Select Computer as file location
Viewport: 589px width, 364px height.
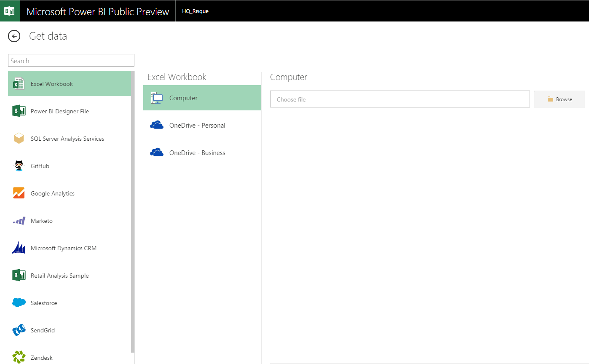[x=183, y=98]
